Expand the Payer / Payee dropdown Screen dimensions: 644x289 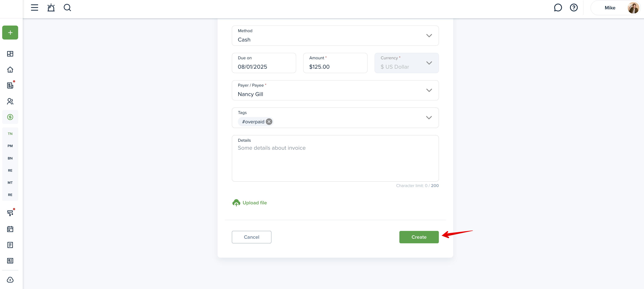pos(335,90)
